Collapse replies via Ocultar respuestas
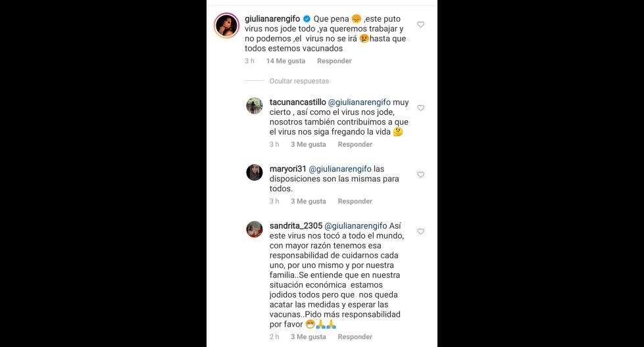644x347 pixels. click(299, 81)
